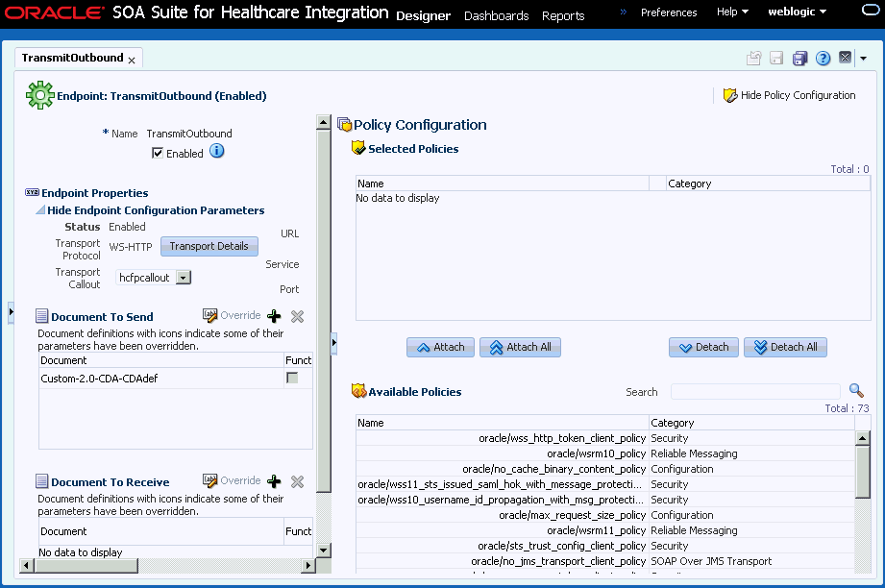The height and width of the screenshot is (588, 885).
Task: Collapse Hide Endpoint Configuration Parameters triangle
Action: (x=40, y=209)
